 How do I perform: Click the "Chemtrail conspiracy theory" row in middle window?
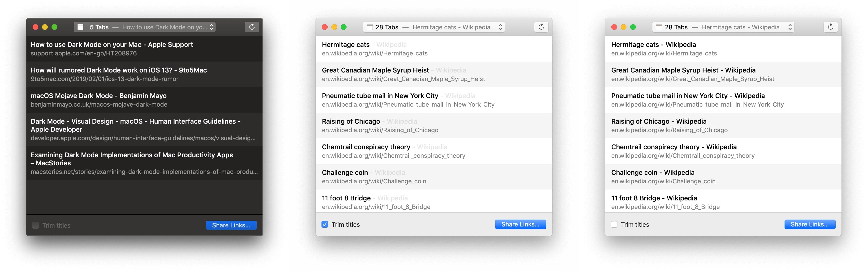point(434,151)
